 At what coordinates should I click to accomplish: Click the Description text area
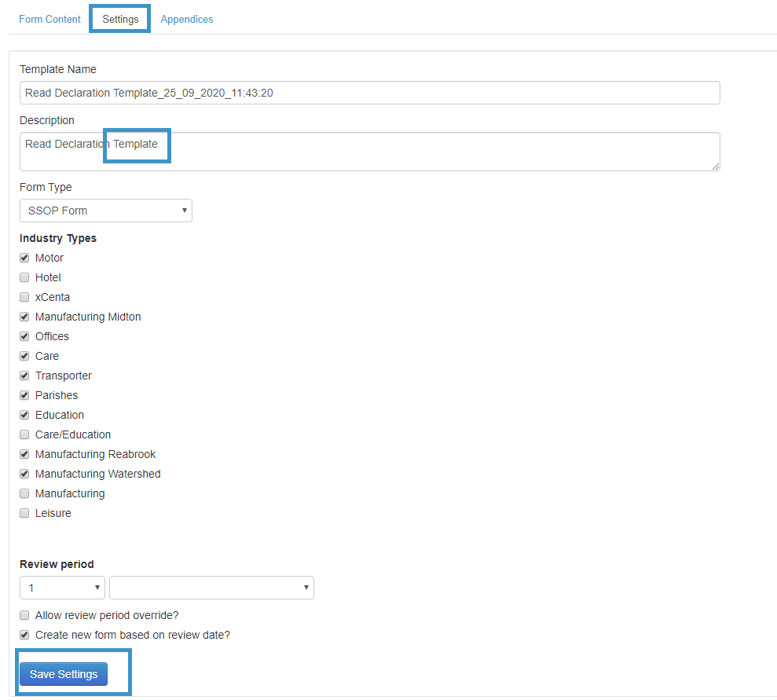click(370, 152)
